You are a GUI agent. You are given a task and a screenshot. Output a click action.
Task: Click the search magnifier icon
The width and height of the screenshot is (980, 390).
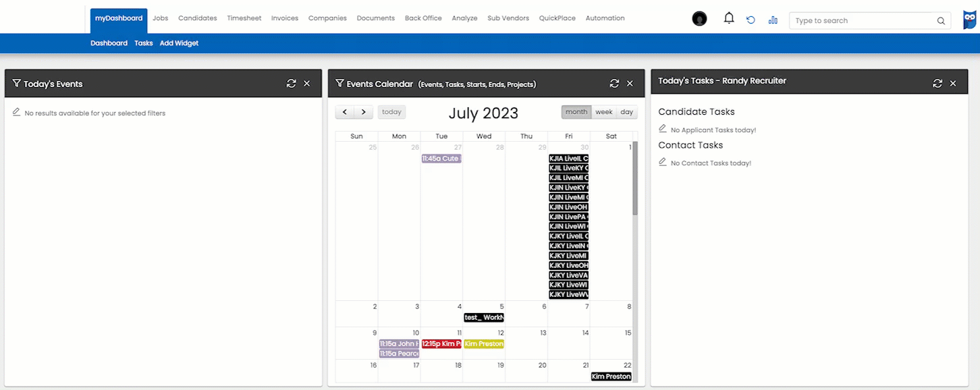(941, 21)
